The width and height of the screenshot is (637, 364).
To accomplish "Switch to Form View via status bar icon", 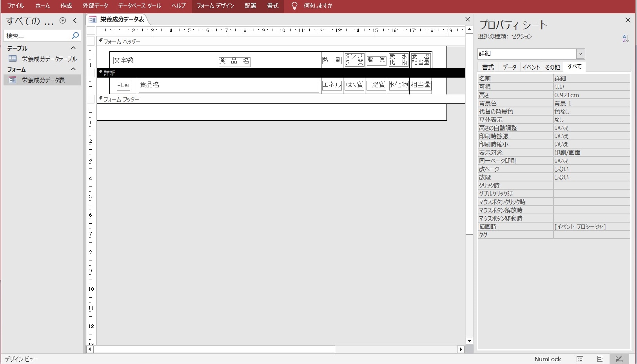I will coord(580,359).
